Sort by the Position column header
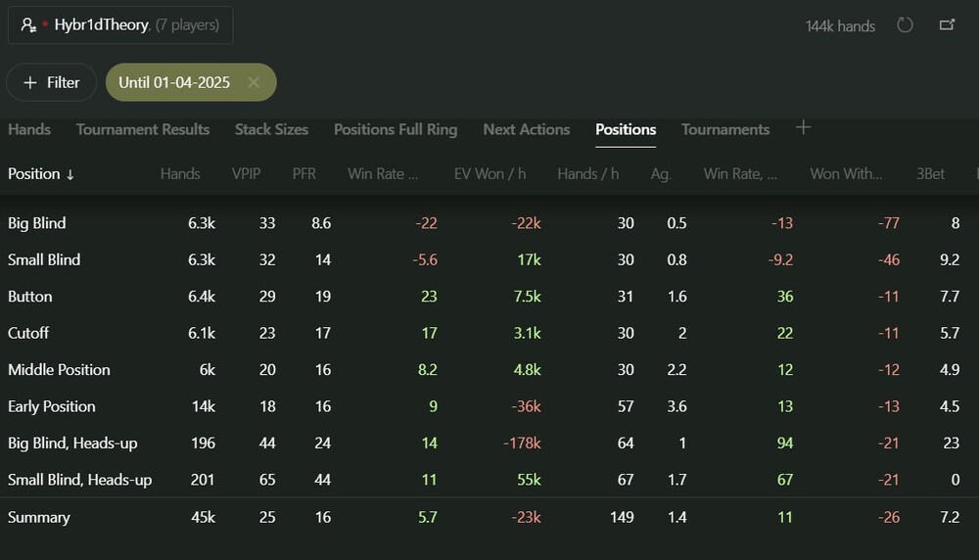This screenshot has height=560, width=979. point(41,173)
